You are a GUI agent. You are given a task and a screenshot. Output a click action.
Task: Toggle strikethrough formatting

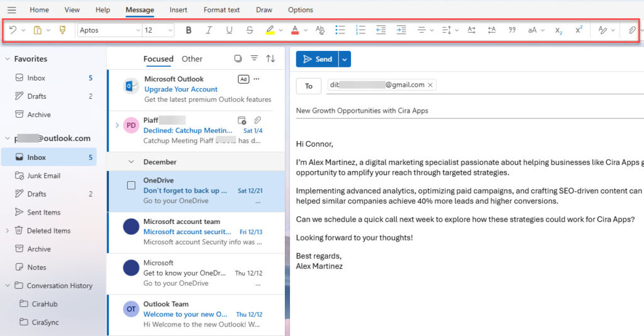[x=249, y=30]
